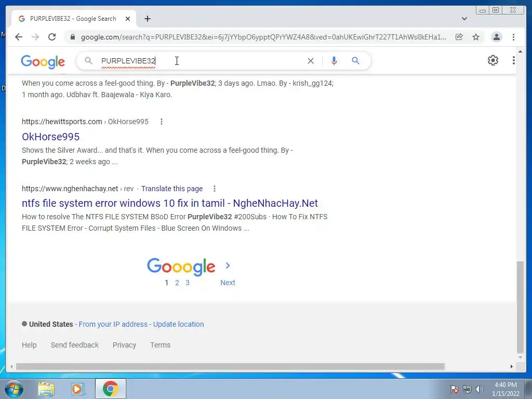Clear the search box with the X icon
The height and width of the screenshot is (399, 532).
(311, 61)
